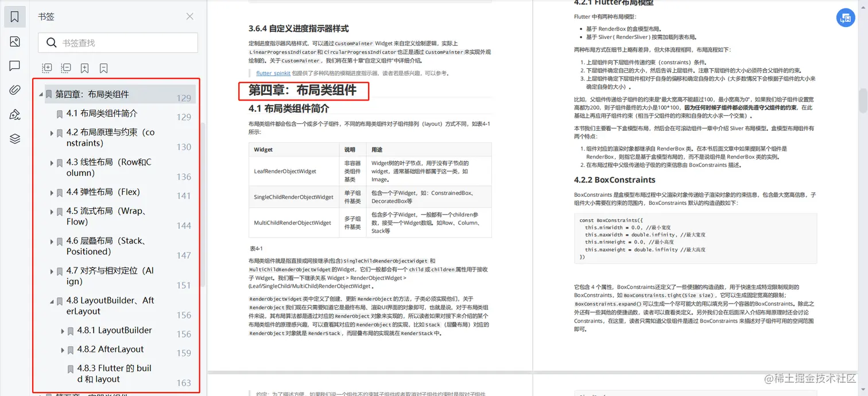Image resolution: width=868 pixels, height=396 pixels.
Task: Open the attachments paperclip panel icon
Action: click(x=14, y=90)
